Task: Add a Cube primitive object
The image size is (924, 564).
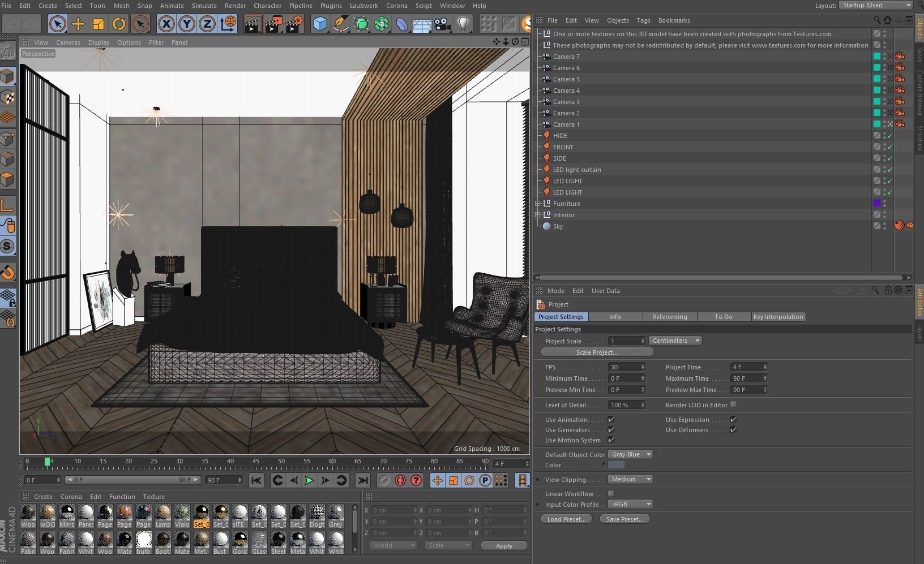Action: tap(320, 24)
